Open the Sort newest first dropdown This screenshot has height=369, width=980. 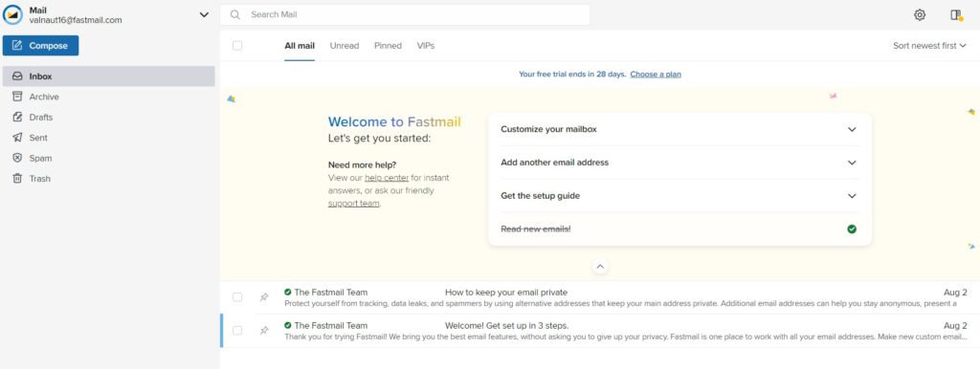pyautogui.click(x=929, y=46)
